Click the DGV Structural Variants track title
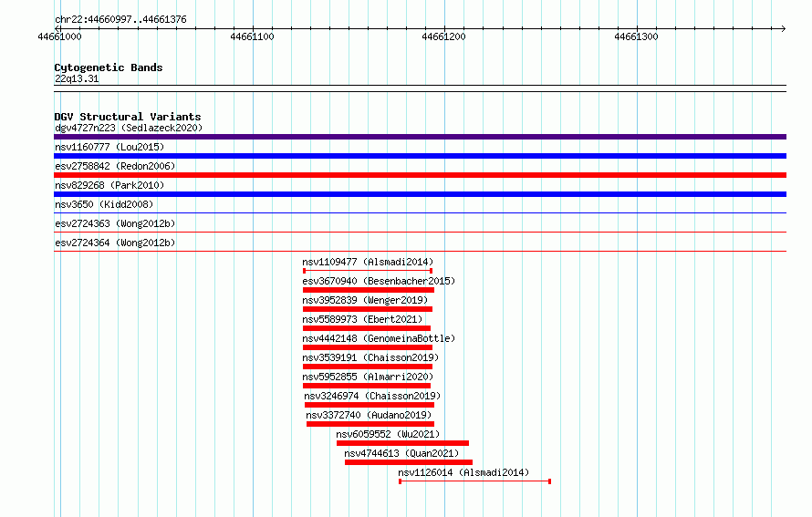 point(128,117)
